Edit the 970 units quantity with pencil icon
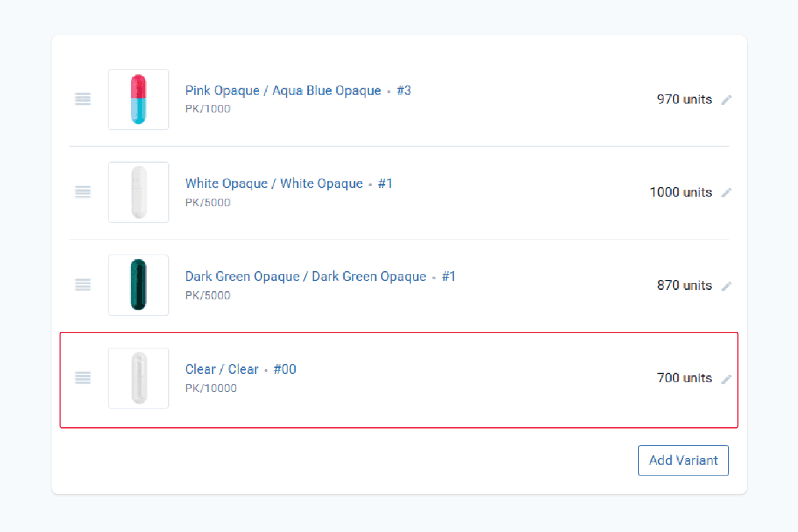 tap(726, 100)
